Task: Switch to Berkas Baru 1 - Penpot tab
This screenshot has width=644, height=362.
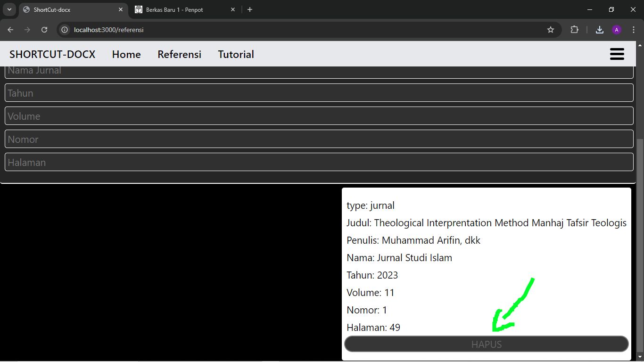Action: pos(185,9)
